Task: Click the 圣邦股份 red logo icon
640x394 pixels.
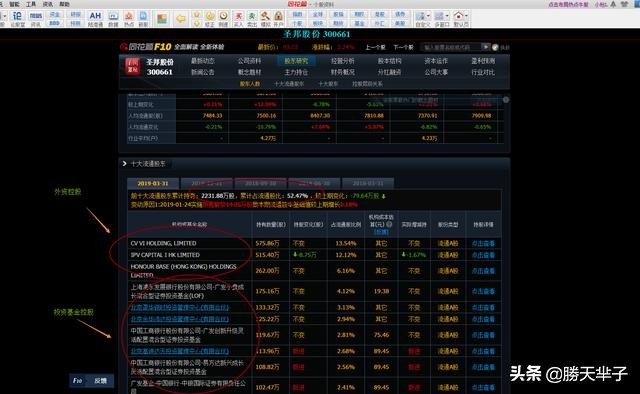Action: [133, 66]
